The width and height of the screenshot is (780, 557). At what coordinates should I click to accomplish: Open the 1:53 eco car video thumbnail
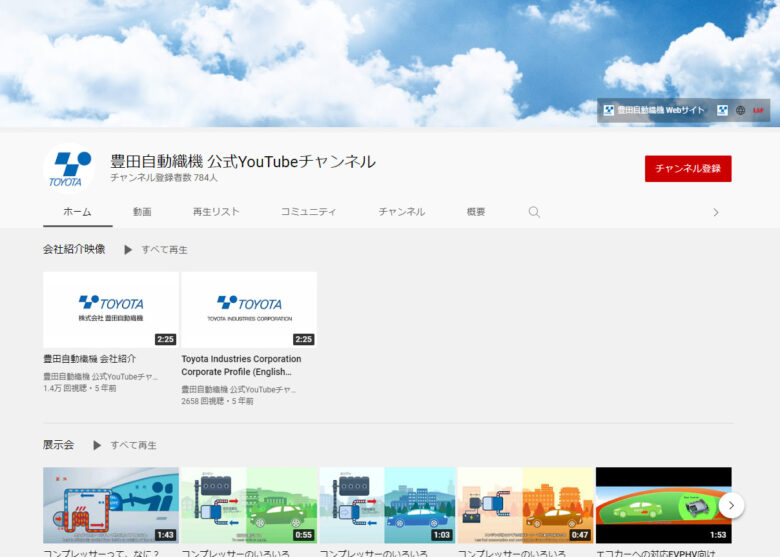[x=664, y=505]
